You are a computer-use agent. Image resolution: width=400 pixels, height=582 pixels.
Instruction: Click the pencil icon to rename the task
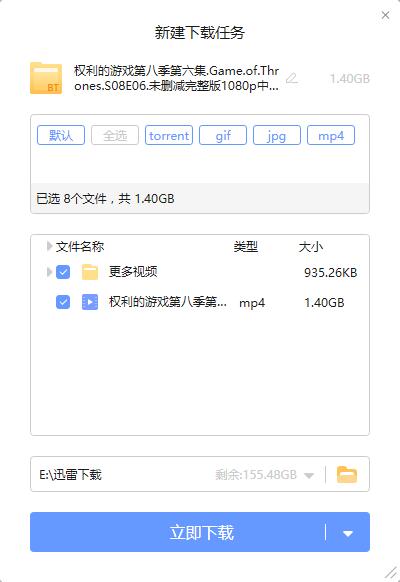pyautogui.click(x=292, y=78)
